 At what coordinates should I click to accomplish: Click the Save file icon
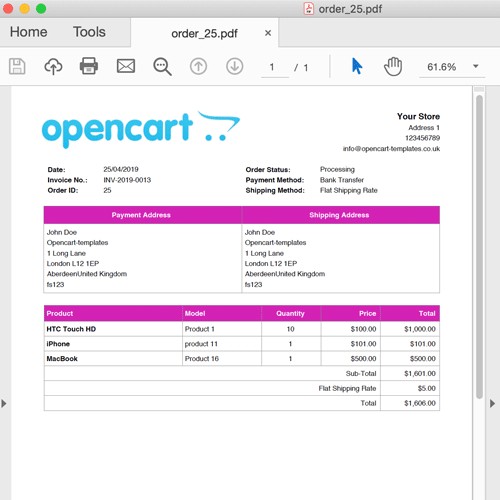(17, 66)
